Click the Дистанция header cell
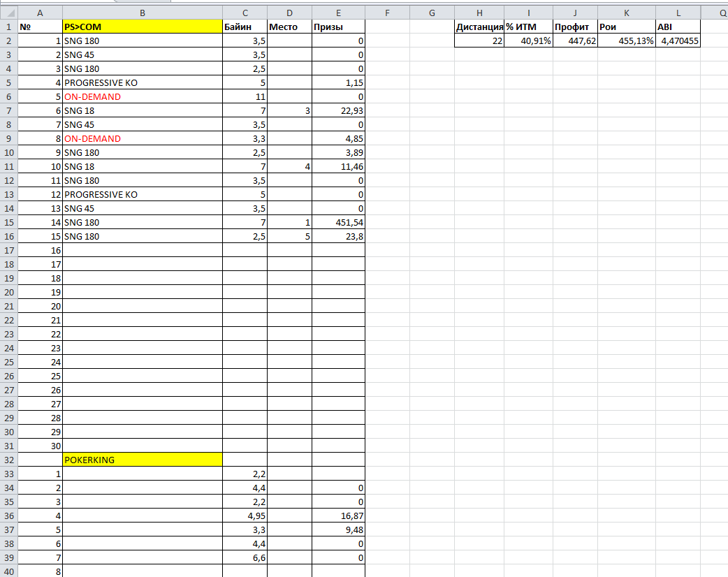Image resolution: width=728 pixels, height=577 pixels. [479, 27]
